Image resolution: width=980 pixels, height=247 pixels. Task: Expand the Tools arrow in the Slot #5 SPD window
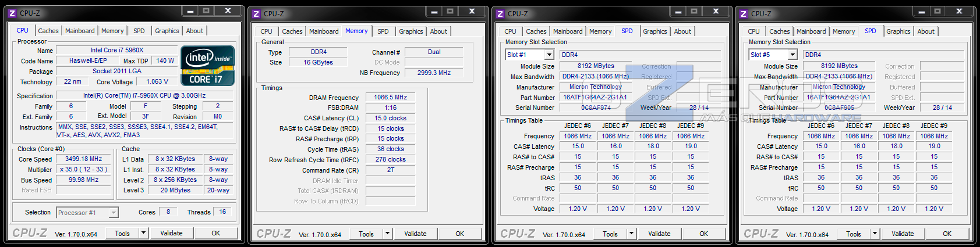point(875,234)
